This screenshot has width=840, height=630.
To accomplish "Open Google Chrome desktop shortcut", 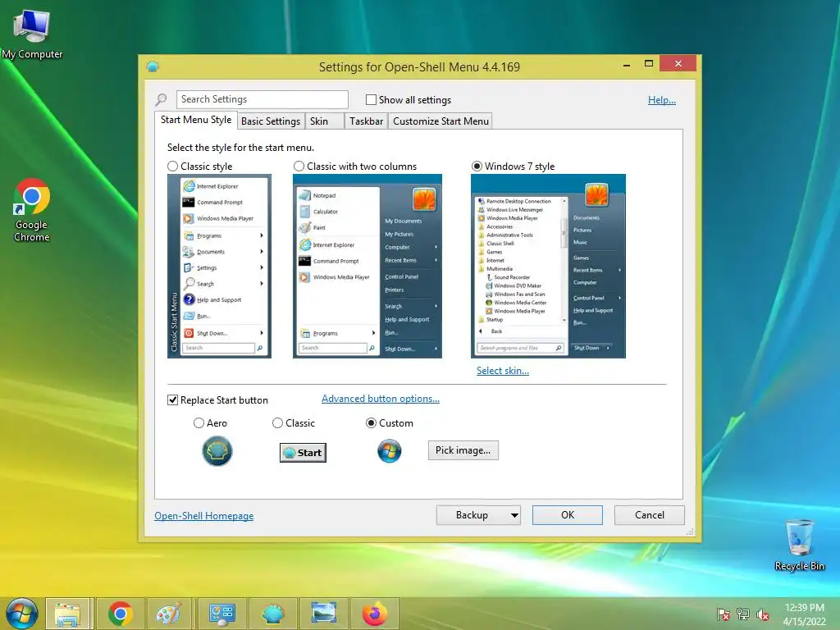I will [32, 210].
